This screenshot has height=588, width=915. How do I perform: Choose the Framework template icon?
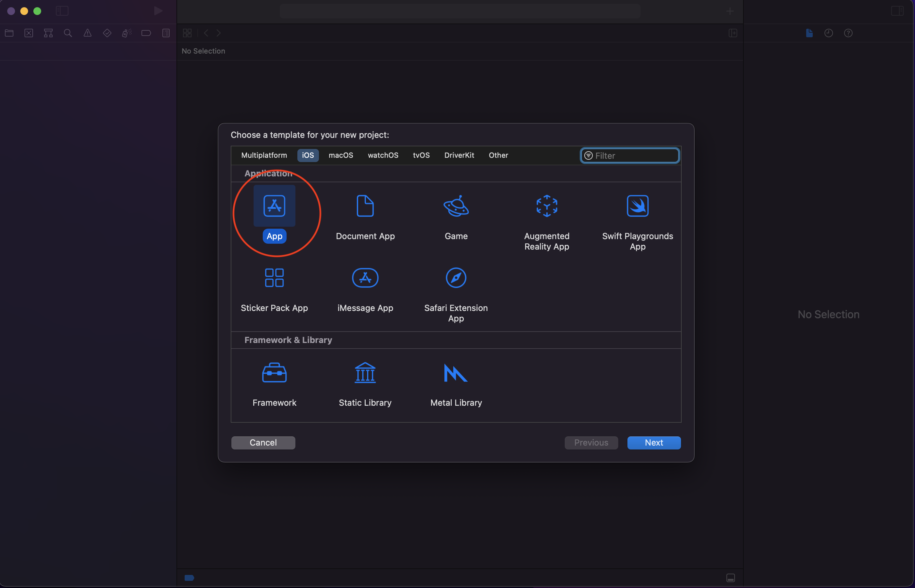pyautogui.click(x=274, y=373)
